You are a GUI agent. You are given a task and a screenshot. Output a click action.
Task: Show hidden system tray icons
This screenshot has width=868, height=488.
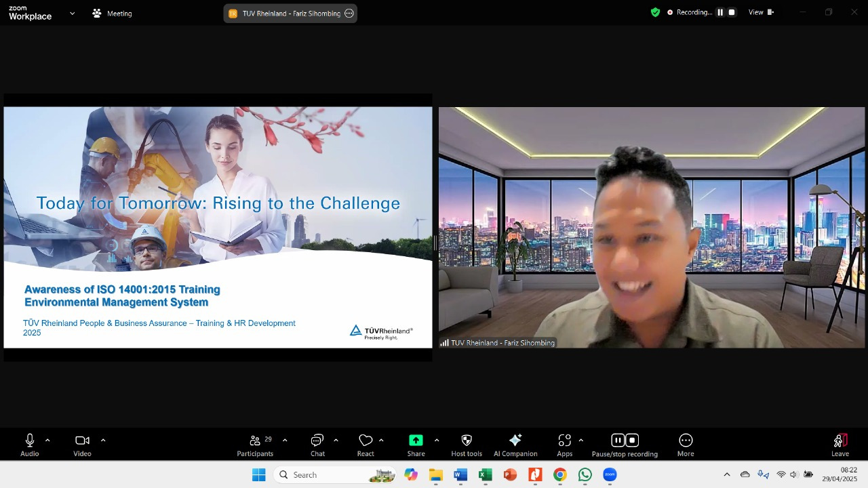point(727,474)
